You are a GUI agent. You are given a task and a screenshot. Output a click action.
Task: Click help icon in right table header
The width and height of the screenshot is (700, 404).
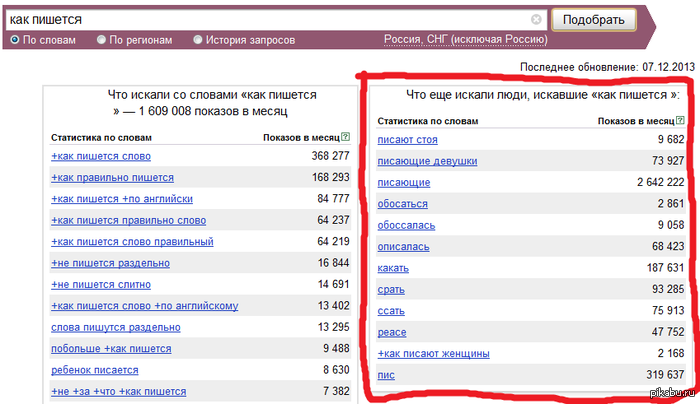coord(681,121)
